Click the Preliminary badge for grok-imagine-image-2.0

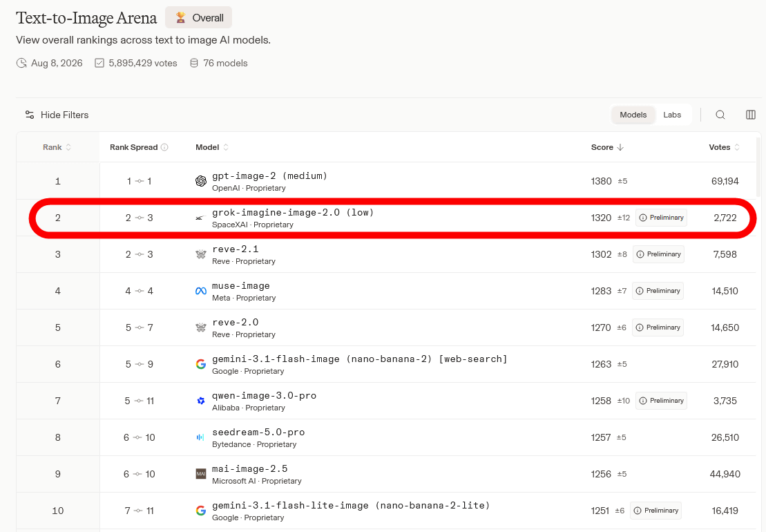(x=662, y=218)
